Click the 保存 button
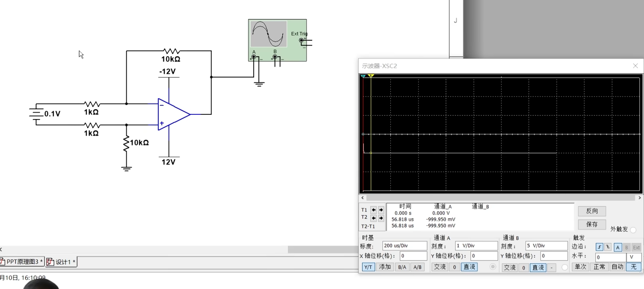This screenshot has width=644, height=289. [x=592, y=224]
